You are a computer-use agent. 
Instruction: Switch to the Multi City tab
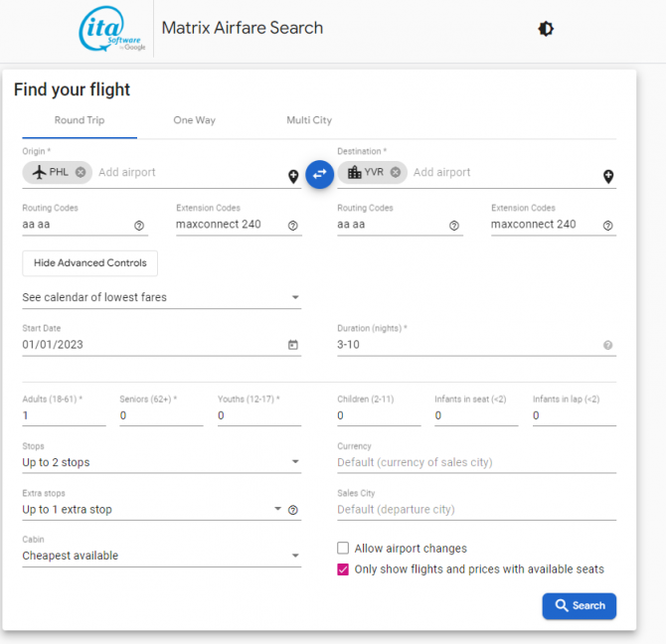click(309, 120)
